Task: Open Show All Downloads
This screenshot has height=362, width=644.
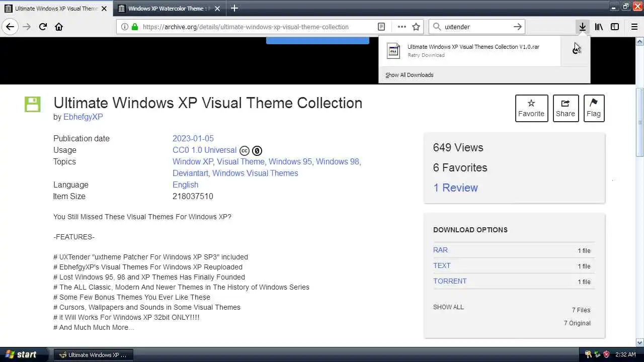Action: coord(409,75)
